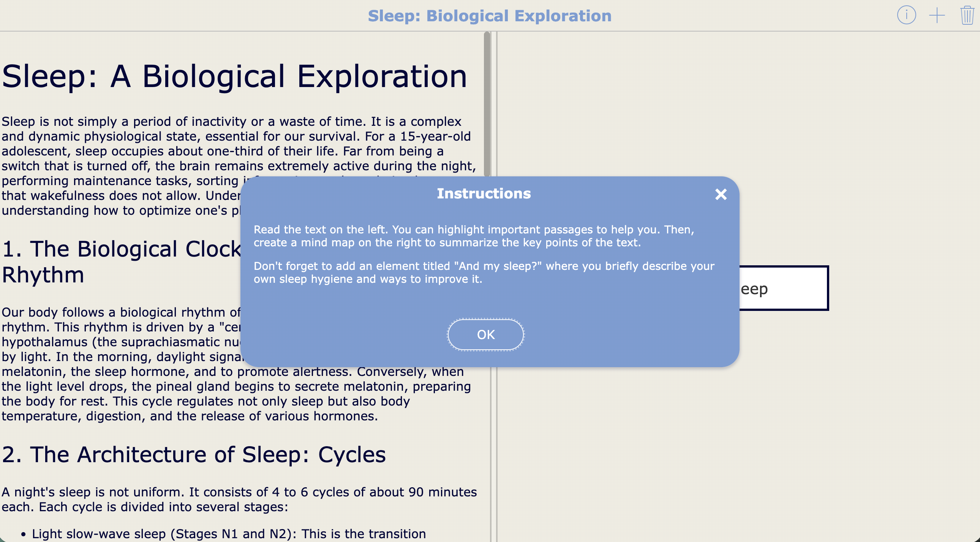The image size is (980, 542).
Task: Click the "Sleep: Biological Exploration" page title
Action: tap(490, 16)
